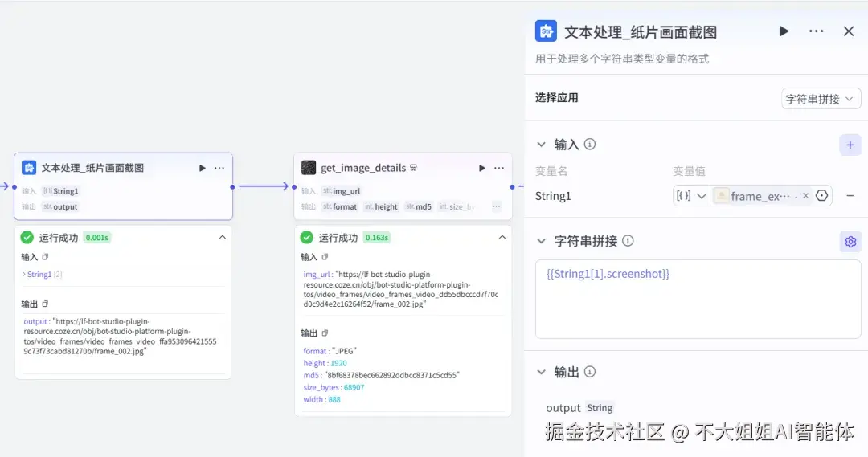Show info tooltip for 输入 section
Image resolution: width=868 pixels, height=457 pixels.
click(590, 145)
